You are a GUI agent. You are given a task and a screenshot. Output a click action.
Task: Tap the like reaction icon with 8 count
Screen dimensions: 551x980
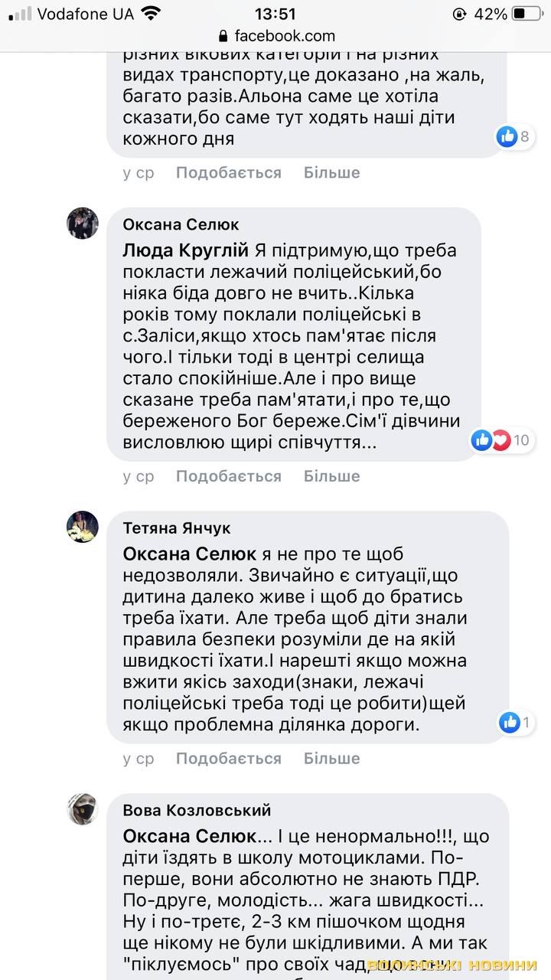coord(507,137)
